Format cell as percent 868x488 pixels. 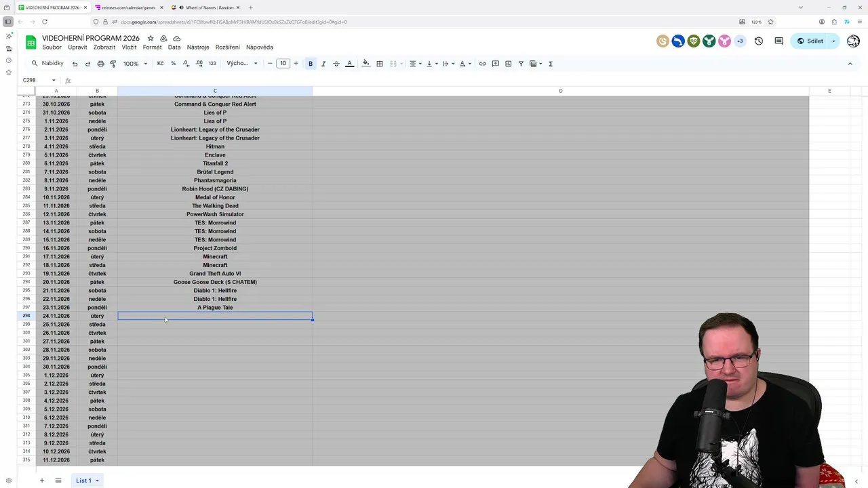pyautogui.click(x=173, y=64)
